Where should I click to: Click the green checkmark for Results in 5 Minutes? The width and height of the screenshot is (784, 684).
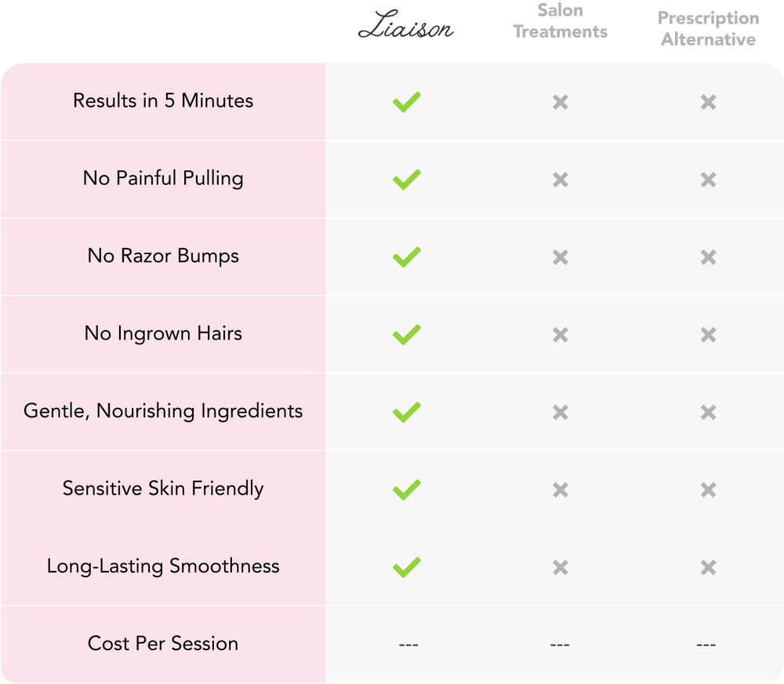point(406,102)
